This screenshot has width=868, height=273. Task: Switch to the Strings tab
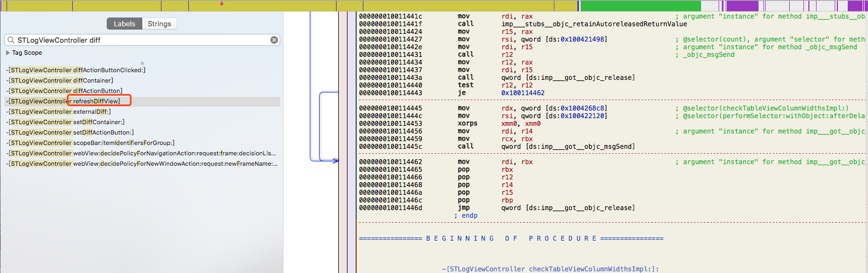tap(159, 24)
